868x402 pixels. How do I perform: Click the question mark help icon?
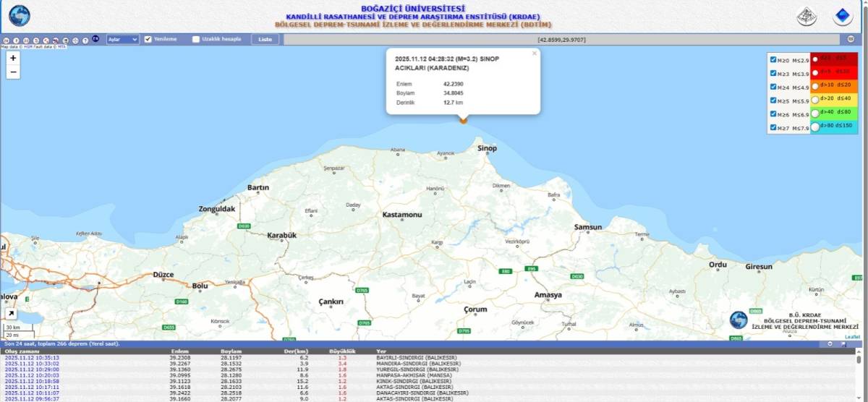85,40
